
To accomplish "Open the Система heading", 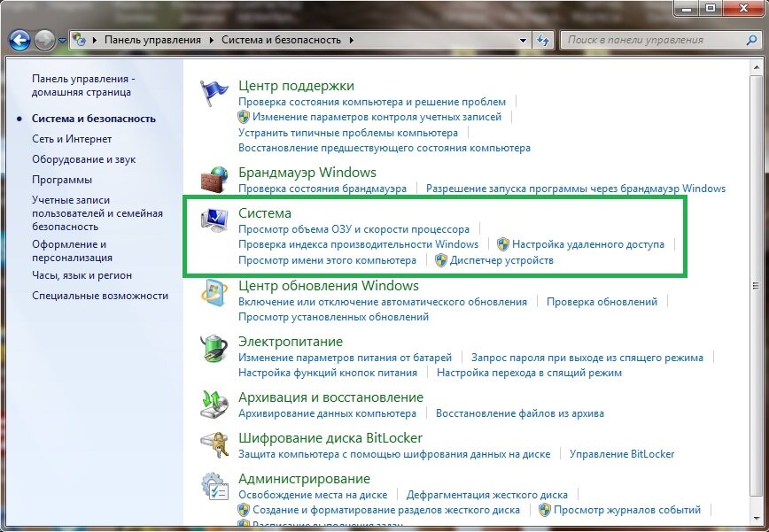I will tap(265, 213).
